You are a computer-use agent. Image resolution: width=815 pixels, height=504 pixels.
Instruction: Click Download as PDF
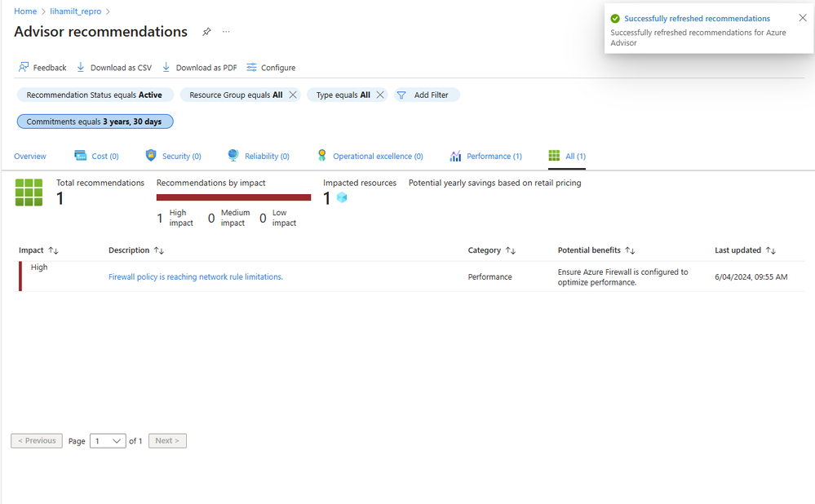pos(200,67)
